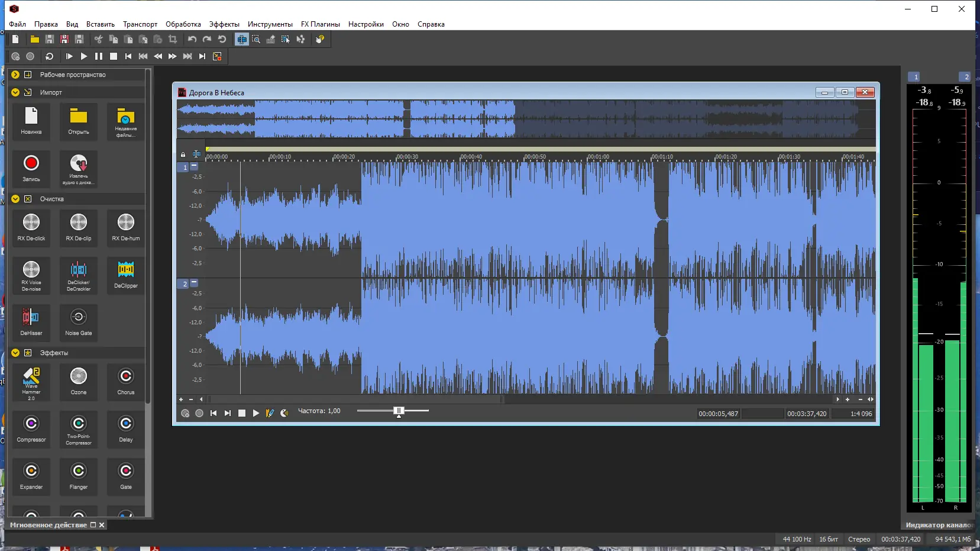Image resolution: width=980 pixels, height=551 pixels.
Task: Click the Частота playback rate slider handle
Action: pos(399,411)
